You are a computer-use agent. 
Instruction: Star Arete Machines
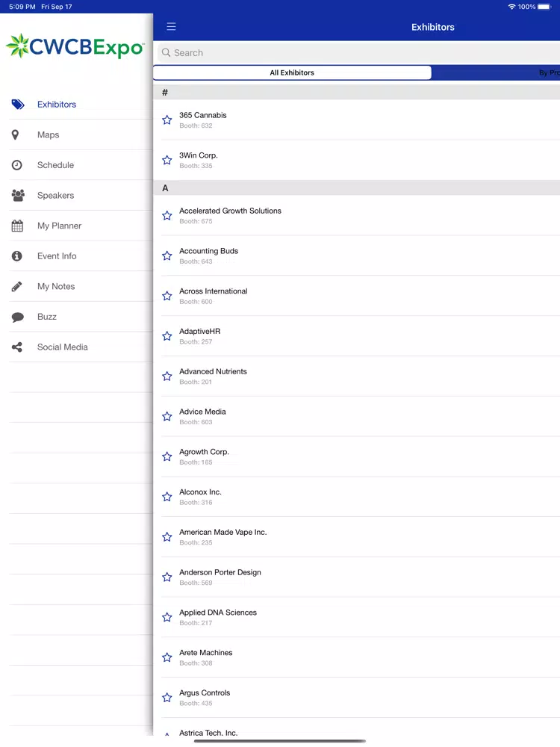[x=167, y=657]
